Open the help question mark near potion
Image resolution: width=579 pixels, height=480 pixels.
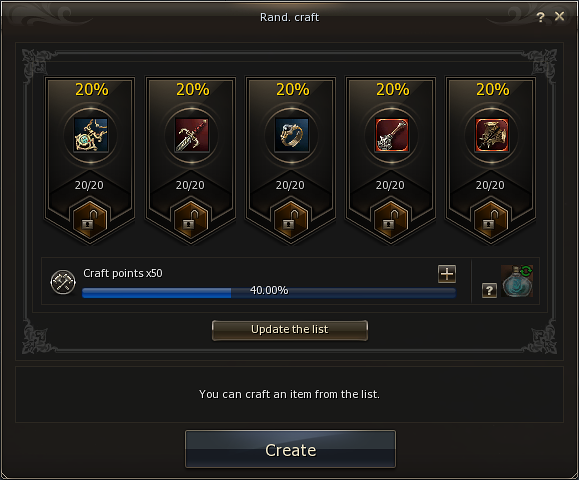click(489, 290)
